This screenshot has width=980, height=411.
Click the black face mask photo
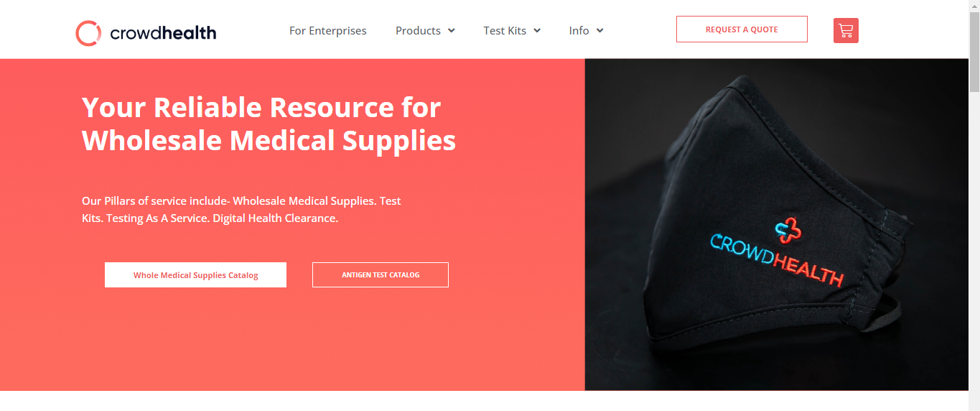[776, 224]
